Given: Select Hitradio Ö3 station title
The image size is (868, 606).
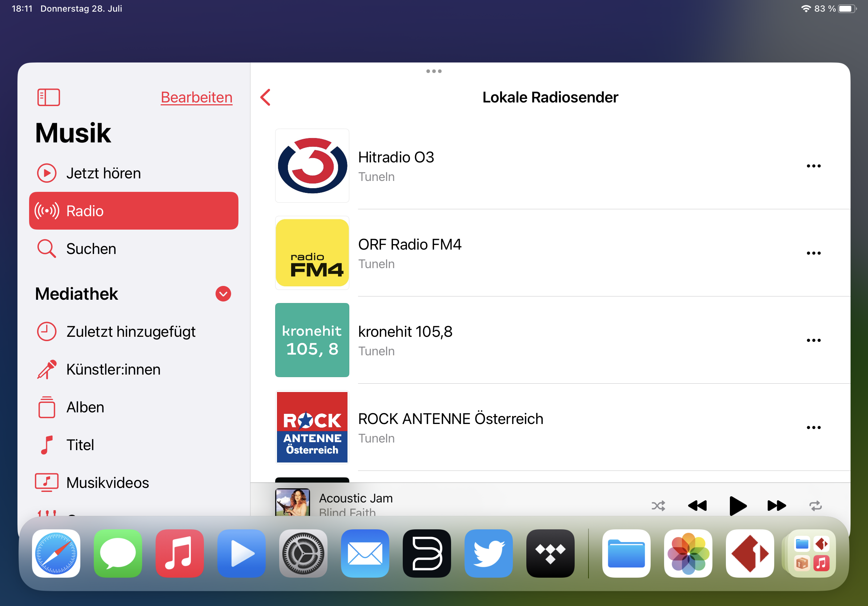Looking at the screenshot, I should (x=396, y=157).
